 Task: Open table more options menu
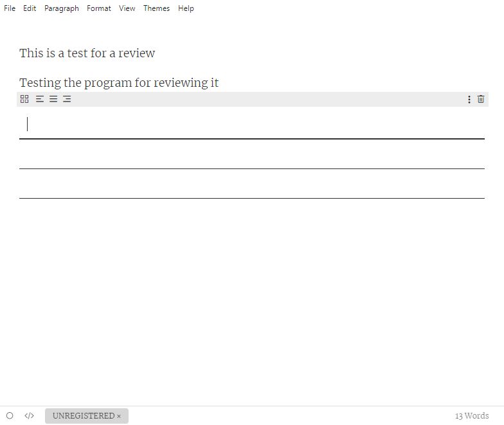pos(469,99)
